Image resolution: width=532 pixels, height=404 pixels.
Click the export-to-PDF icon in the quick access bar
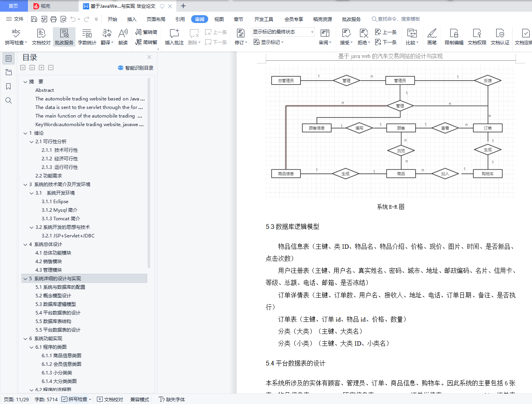44,19
